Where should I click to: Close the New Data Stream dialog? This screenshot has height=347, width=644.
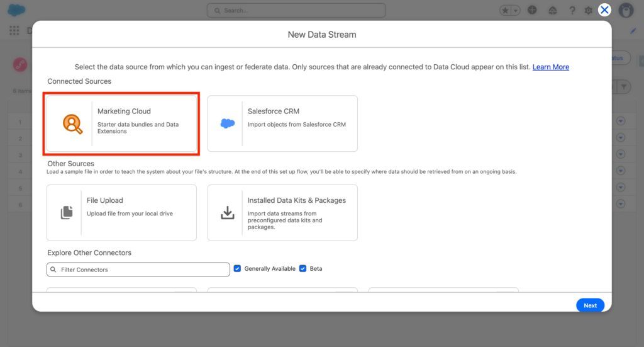(604, 10)
